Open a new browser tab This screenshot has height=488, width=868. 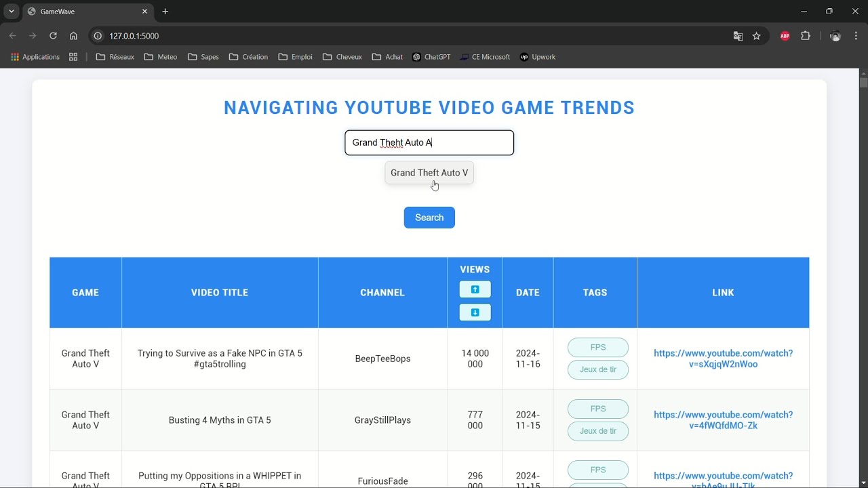165,12
